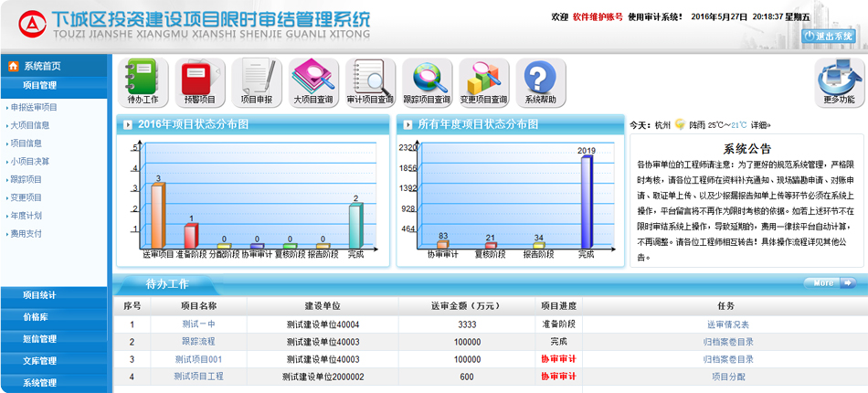The height and width of the screenshot is (393, 868).
Task: Open the 送审情况表 task link
Action: click(x=727, y=324)
